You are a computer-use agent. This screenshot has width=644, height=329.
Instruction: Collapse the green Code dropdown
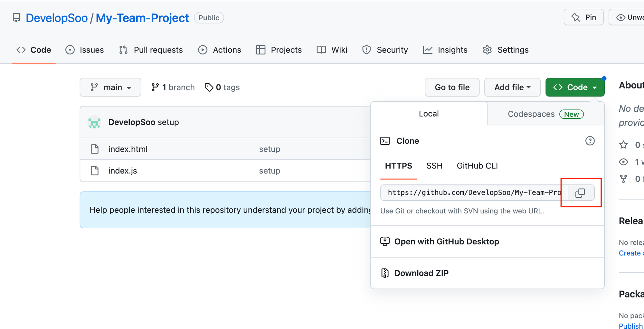[x=575, y=87]
